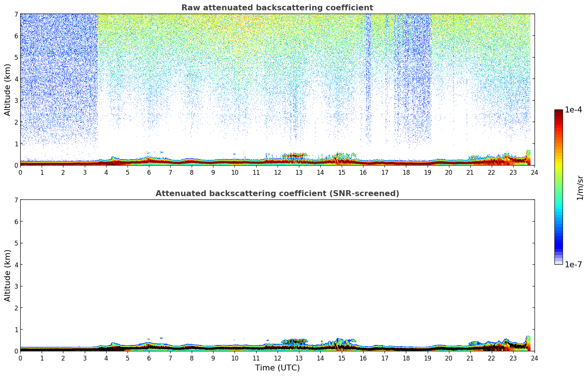Click the '7' altitude tick on top plot
The width and height of the screenshot is (588, 376).
point(16,14)
